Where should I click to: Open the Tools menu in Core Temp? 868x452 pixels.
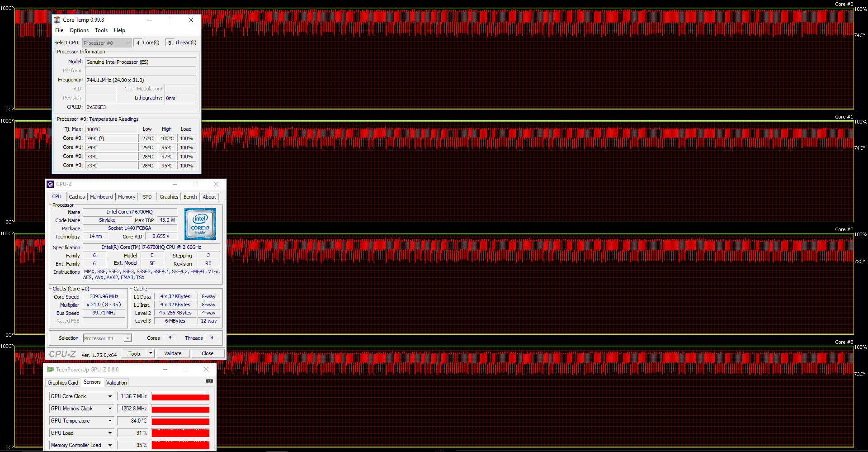click(101, 30)
